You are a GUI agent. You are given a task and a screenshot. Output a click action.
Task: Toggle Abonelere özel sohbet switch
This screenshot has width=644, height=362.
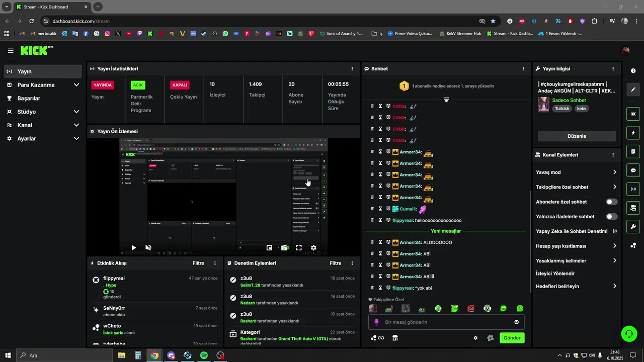click(x=611, y=202)
